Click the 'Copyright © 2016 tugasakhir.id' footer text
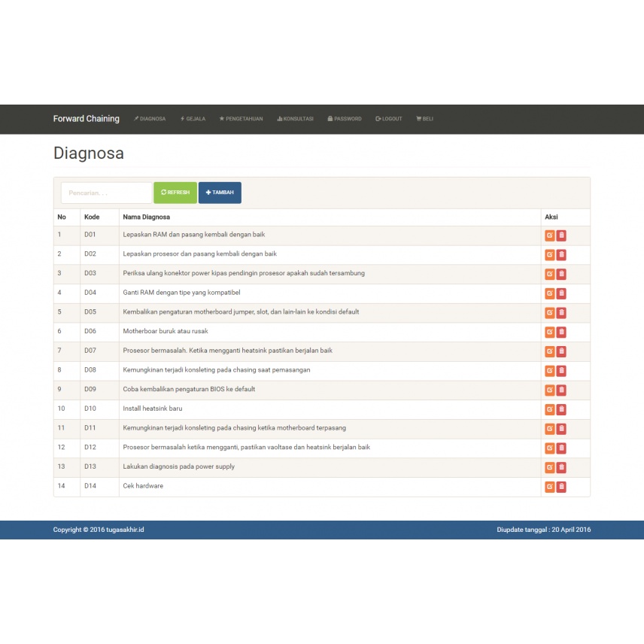 [x=99, y=530]
